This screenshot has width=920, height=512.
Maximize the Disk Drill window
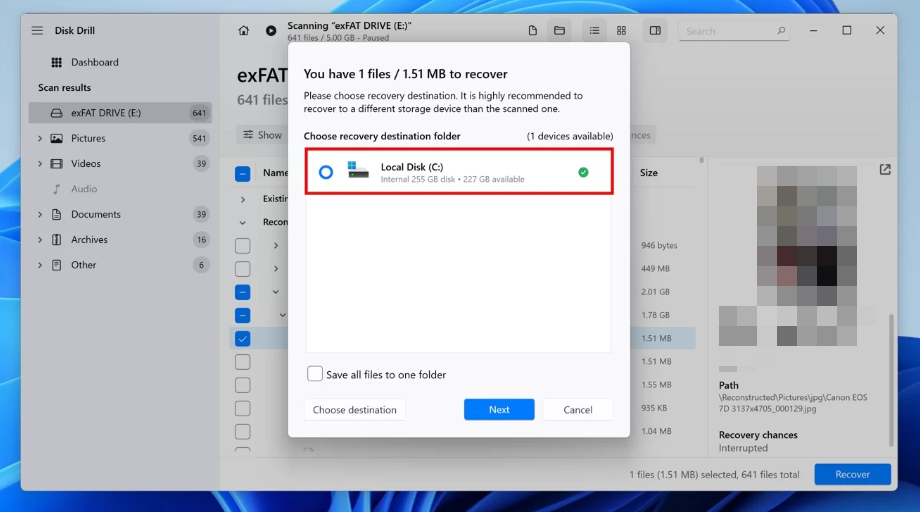847,30
